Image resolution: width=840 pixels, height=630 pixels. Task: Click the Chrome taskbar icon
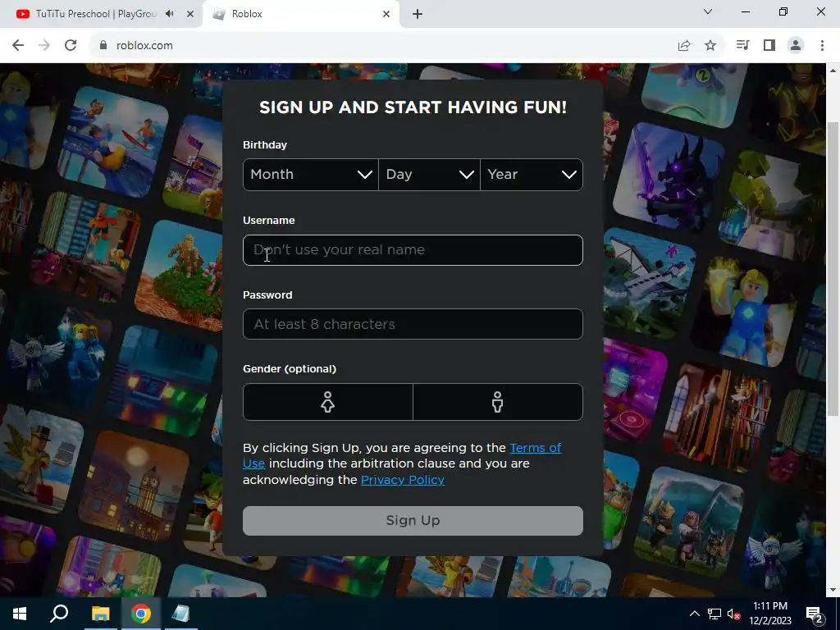tap(141, 614)
